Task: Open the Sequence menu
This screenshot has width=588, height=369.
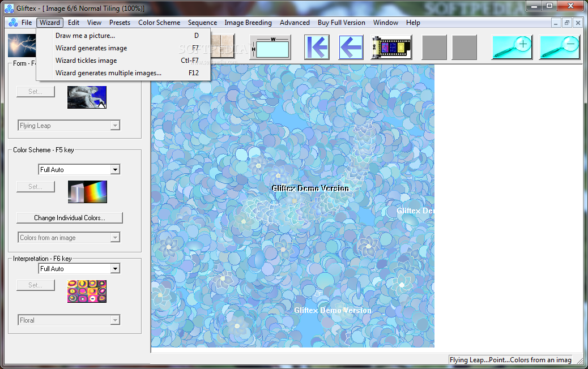Action: (202, 23)
